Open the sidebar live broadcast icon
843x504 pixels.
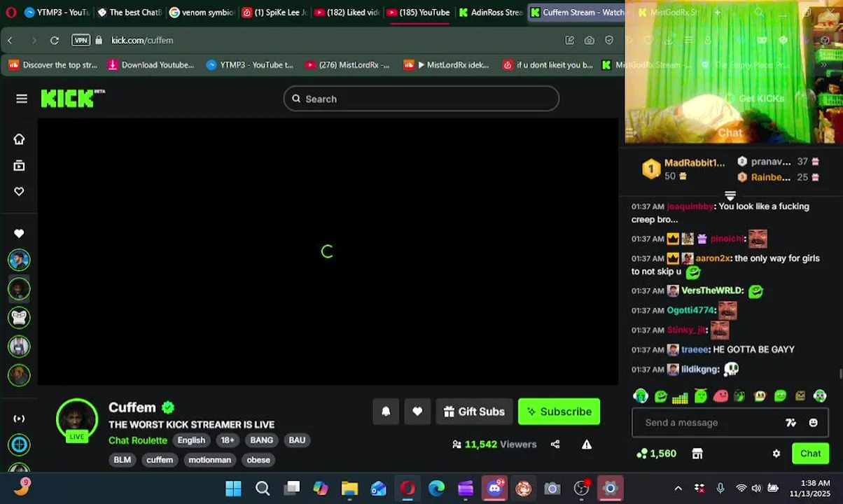[19, 419]
